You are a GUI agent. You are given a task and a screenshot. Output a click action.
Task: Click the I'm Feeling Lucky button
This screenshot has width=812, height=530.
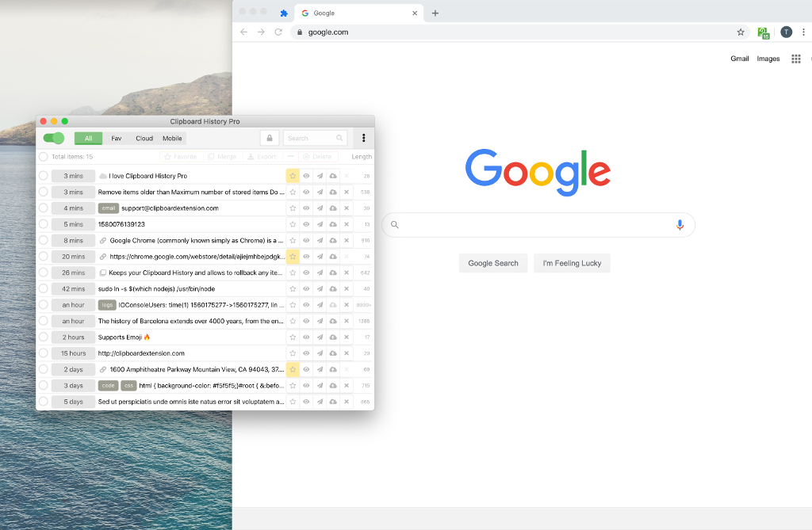[x=572, y=263]
